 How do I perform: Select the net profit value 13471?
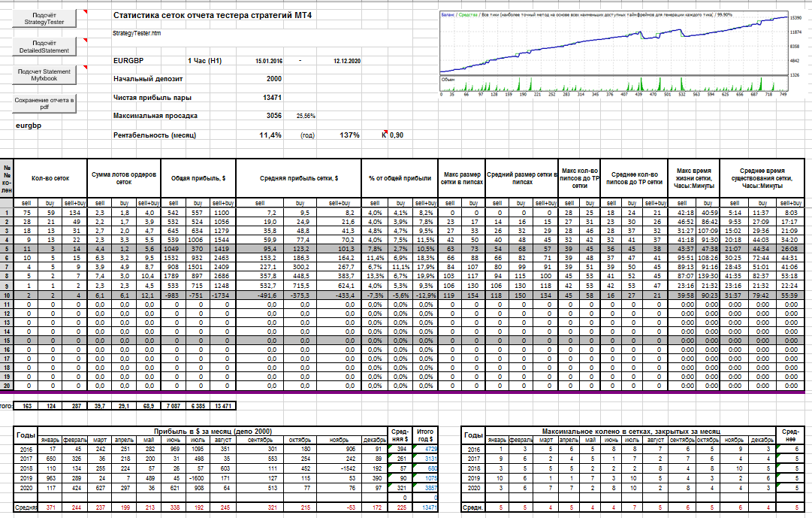pyautogui.click(x=273, y=98)
